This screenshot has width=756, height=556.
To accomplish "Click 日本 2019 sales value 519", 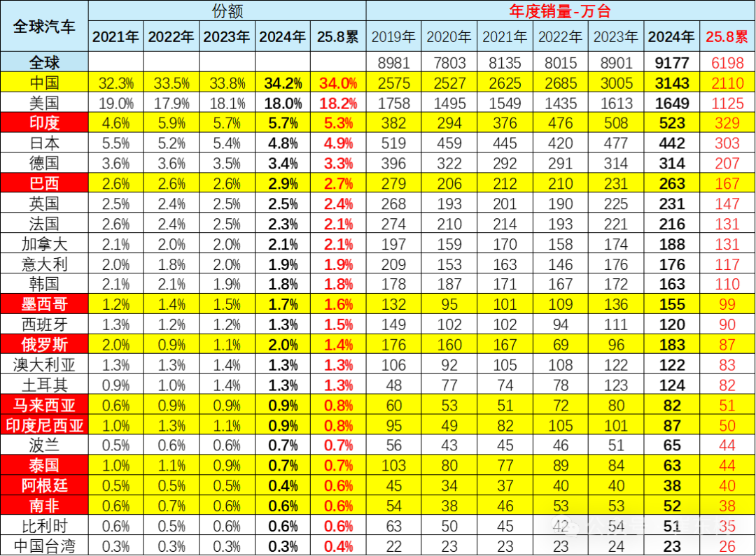I will coord(393,143).
